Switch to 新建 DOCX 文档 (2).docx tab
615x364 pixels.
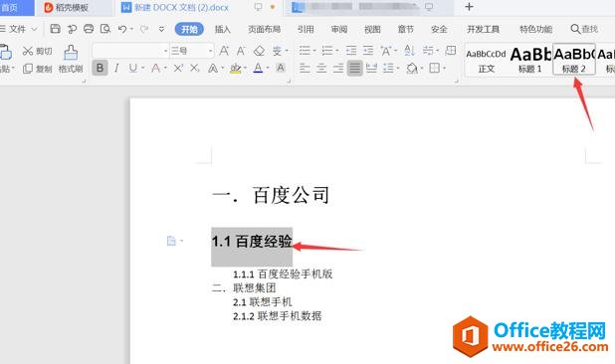[x=198, y=7]
